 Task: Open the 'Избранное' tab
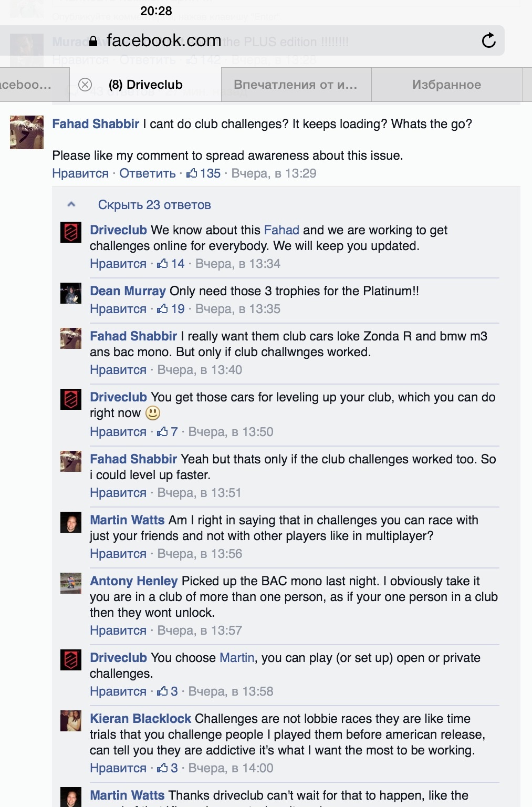447,85
